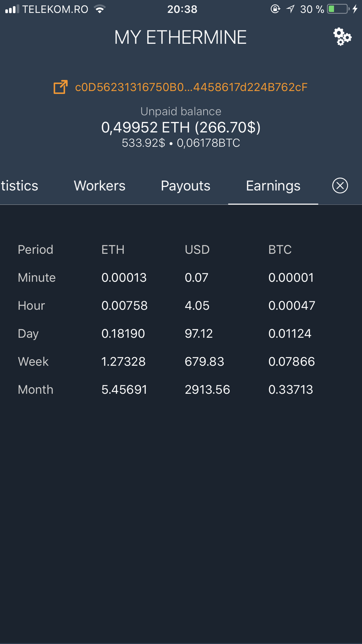The width and height of the screenshot is (362, 644).
Task: Open settings with the gears icon
Action: [342, 37]
